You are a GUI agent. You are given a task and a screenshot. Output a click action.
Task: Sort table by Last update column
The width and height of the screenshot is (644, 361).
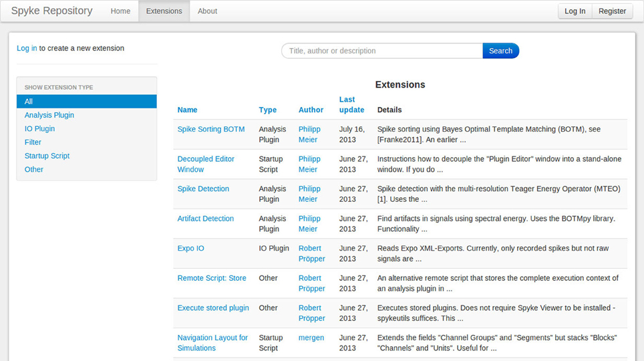click(351, 104)
